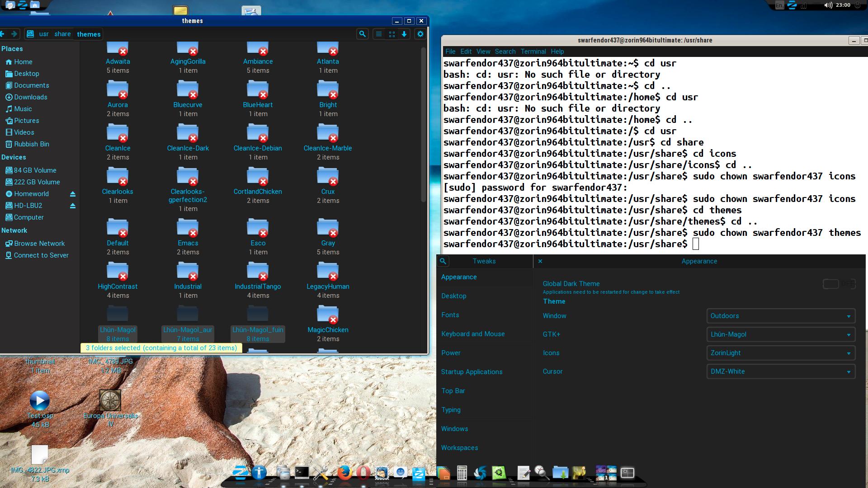Open the file manager settings gear menu

click(x=420, y=34)
